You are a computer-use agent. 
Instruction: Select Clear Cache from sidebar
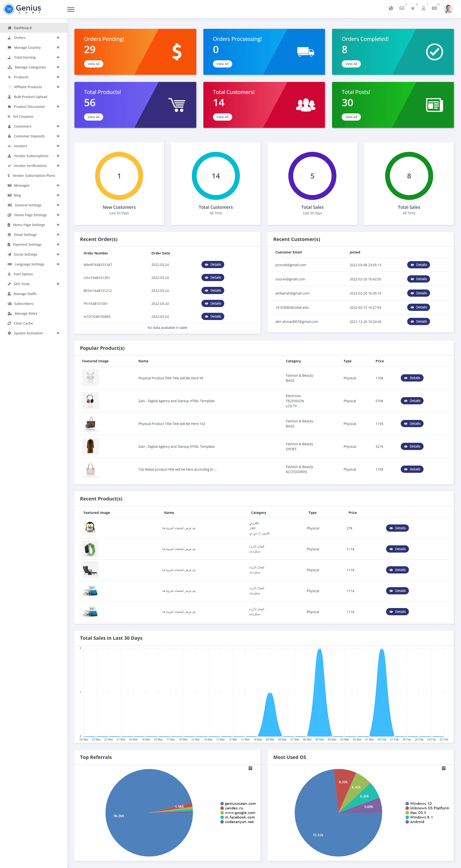pos(23,323)
